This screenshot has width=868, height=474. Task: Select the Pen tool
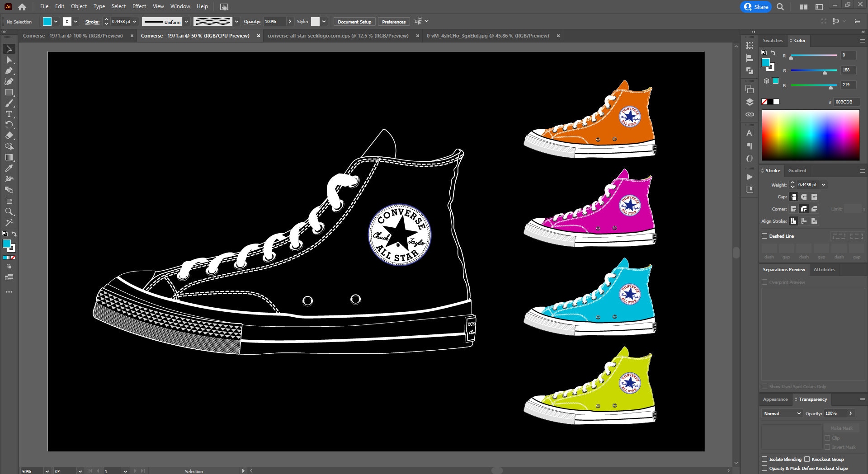click(x=9, y=70)
